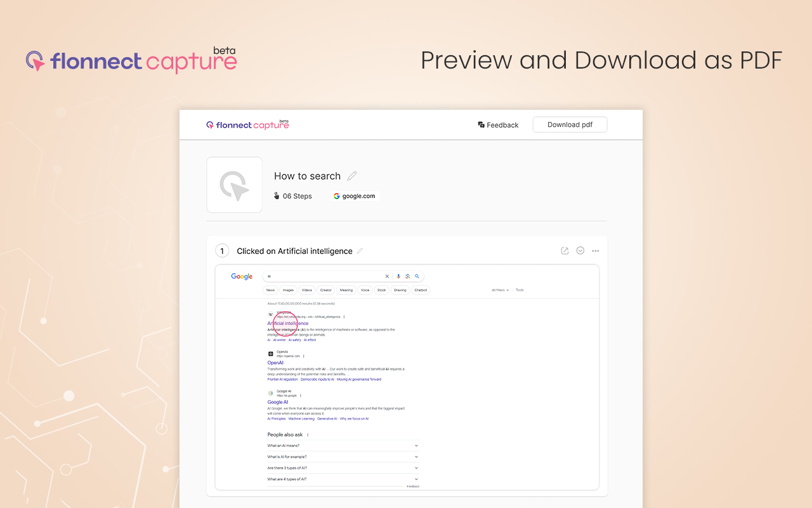Image resolution: width=812 pixels, height=508 pixels.
Task: Open the All filters dropdown
Action: (500, 290)
